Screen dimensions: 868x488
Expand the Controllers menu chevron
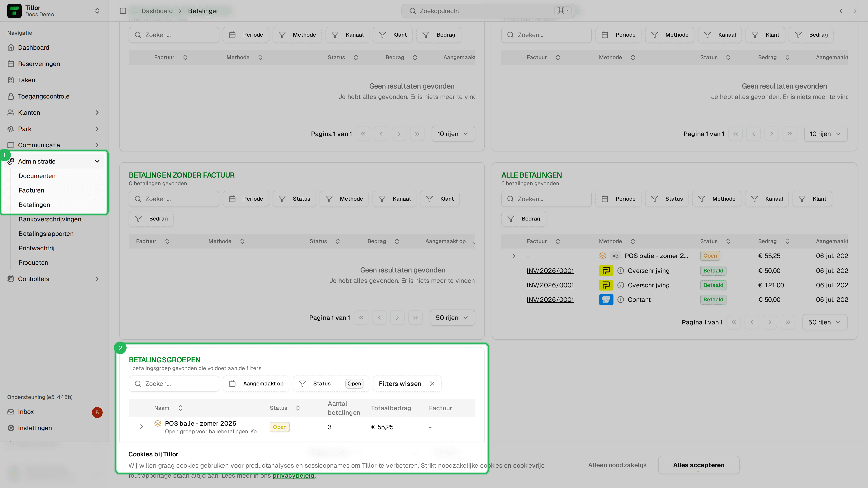point(97,279)
